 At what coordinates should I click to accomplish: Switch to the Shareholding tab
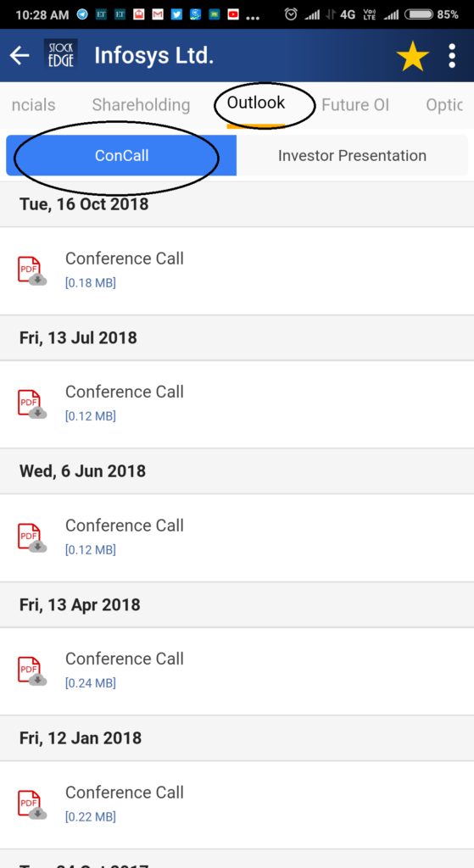[x=141, y=104]
